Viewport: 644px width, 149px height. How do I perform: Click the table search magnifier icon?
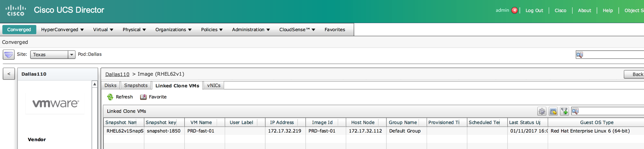(575, 111)
